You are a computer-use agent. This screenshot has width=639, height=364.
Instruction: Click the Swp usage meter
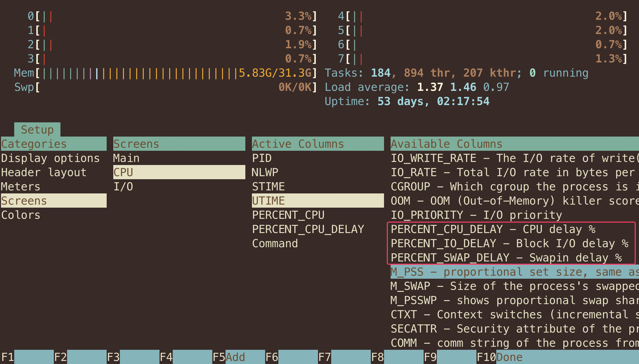pos(166,87)
